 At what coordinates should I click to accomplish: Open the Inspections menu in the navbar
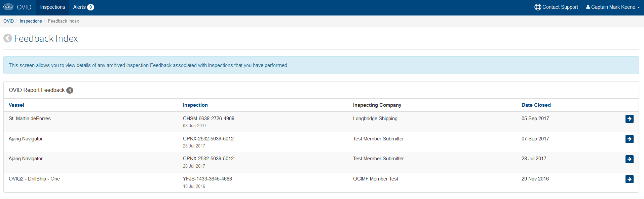click(52, 7)
